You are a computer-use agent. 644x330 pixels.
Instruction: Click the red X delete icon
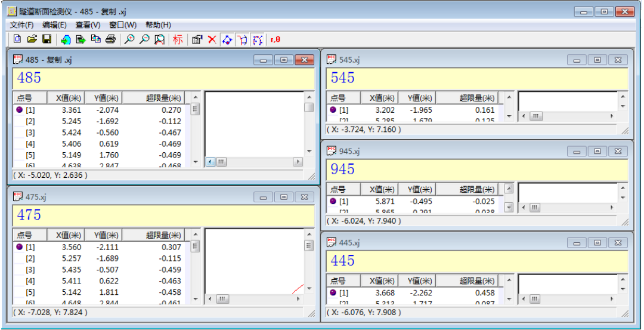click(x=212, y=39)
